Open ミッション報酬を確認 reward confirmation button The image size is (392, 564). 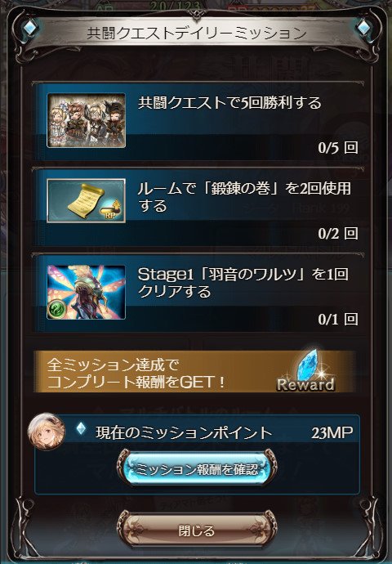tap(197, 469)
